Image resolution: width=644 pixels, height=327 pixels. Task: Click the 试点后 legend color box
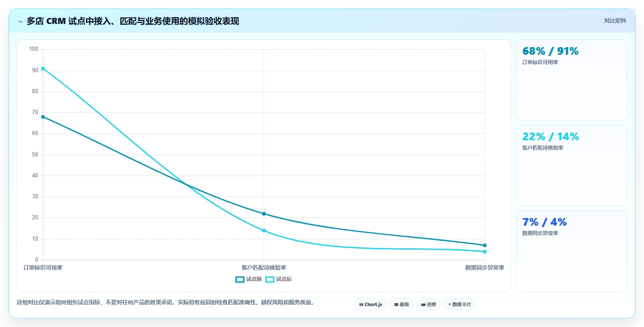(270, 279)
